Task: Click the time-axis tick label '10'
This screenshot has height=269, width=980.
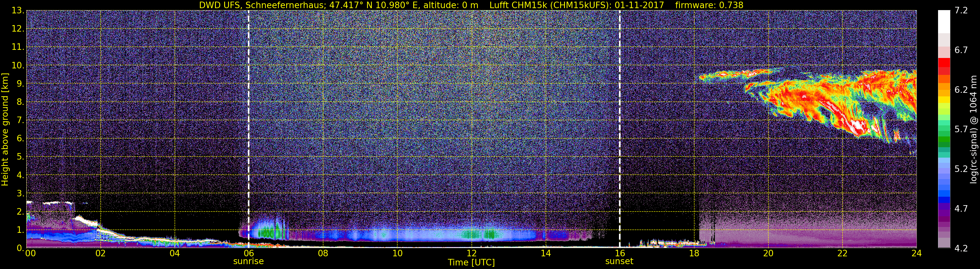Action: (397, 253)
